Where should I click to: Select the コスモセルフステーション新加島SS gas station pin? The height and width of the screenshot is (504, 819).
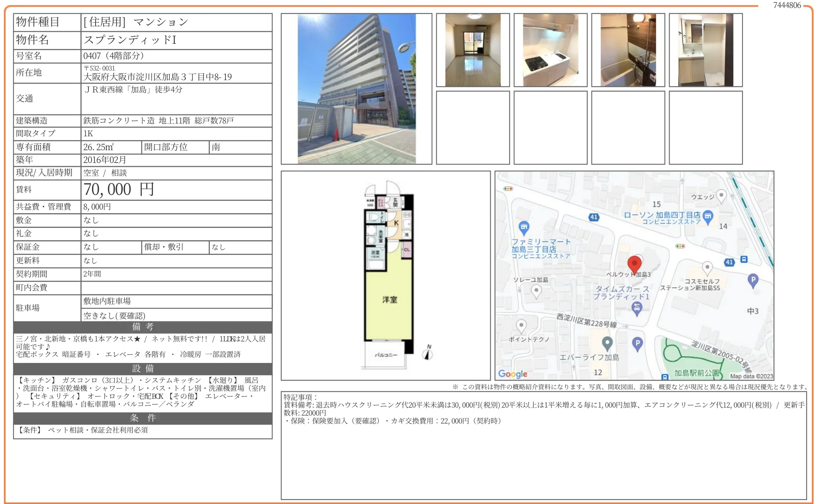tap(707, 268)
